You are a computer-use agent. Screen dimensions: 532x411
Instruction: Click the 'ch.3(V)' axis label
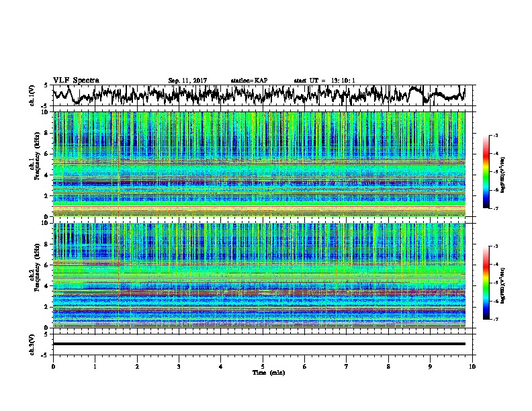[x=32, y=345]
